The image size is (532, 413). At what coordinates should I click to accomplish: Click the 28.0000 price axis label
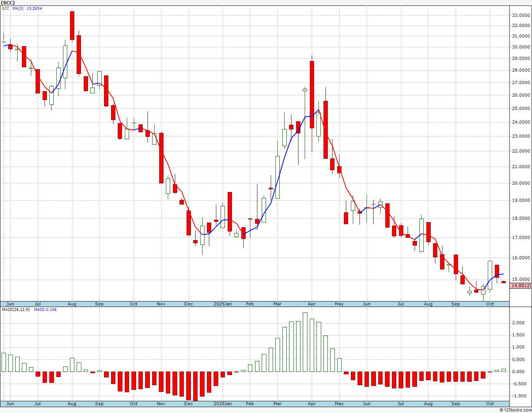tap(521, 70)
